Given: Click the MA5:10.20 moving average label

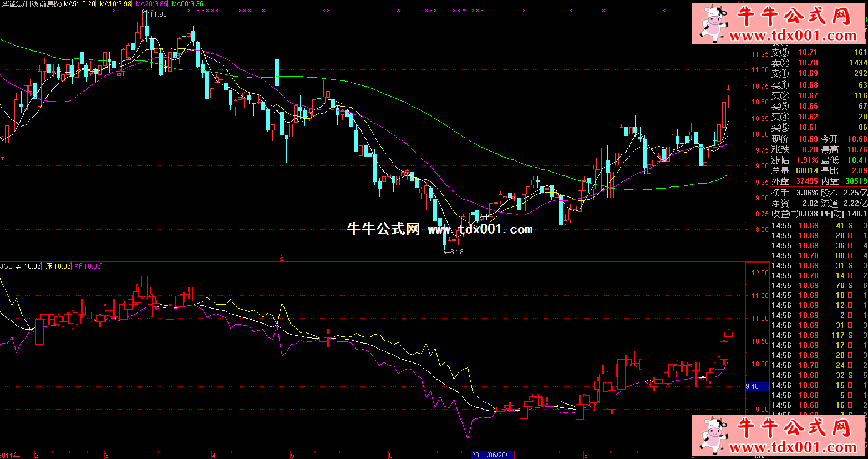Looking at the screenshot, I should (x=79, y=3).
